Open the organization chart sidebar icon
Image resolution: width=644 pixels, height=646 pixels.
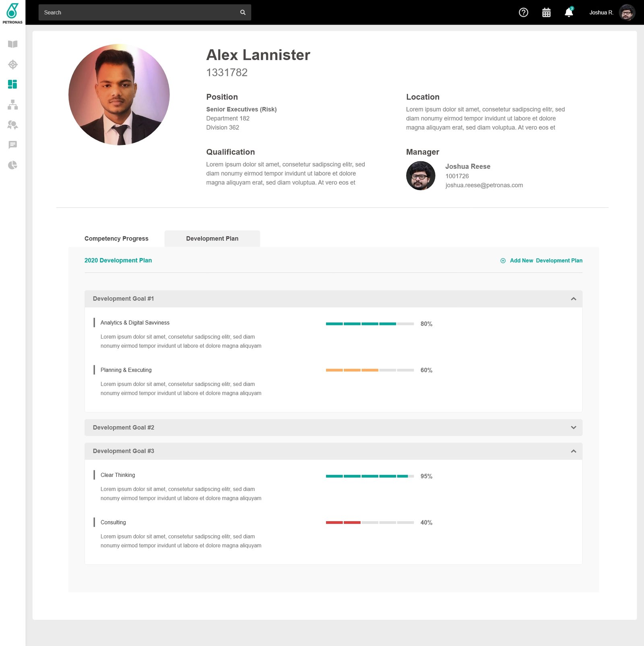[12, 105]
